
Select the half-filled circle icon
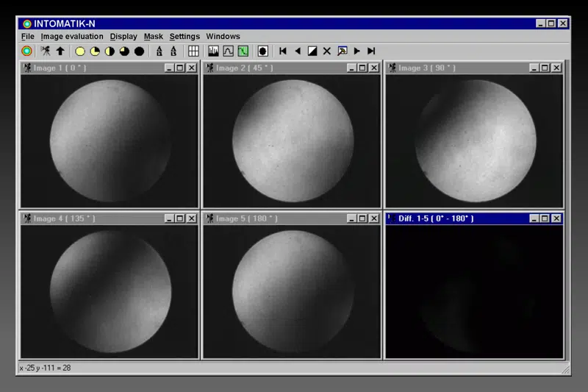pyautogui.click(x=110, y=51)
